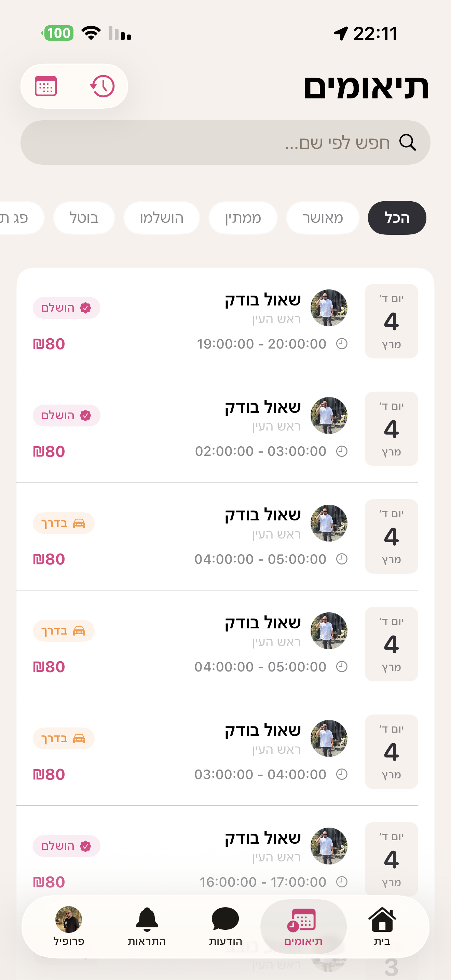This screenshot has width=451, height=980.
Task: Select Appointments (תיאומים) tab in bottom bar
Action: click(303, 926)
